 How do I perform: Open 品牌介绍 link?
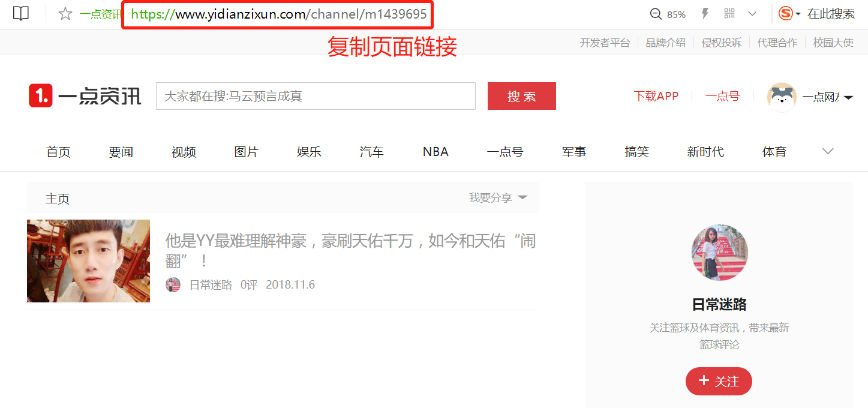pyautogui.click(x=665, y=43)
